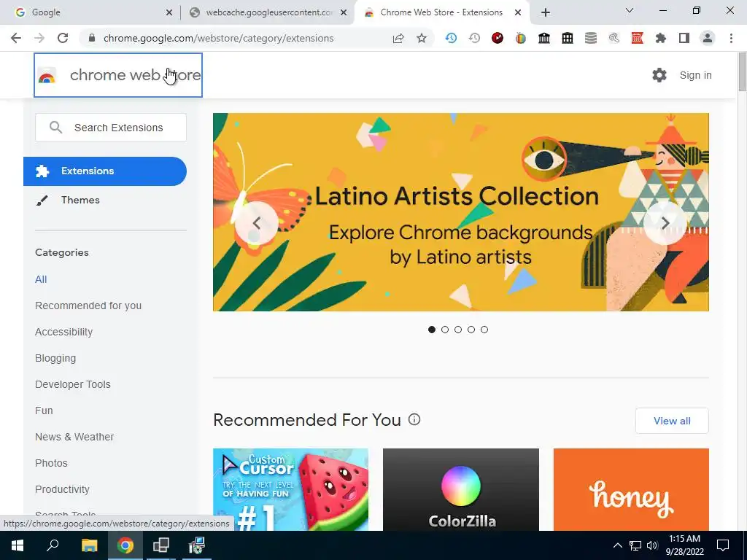The width and height of the screenshot is (747, 560).
Task: Open Windows taskbar search
Action: point(53,545)
